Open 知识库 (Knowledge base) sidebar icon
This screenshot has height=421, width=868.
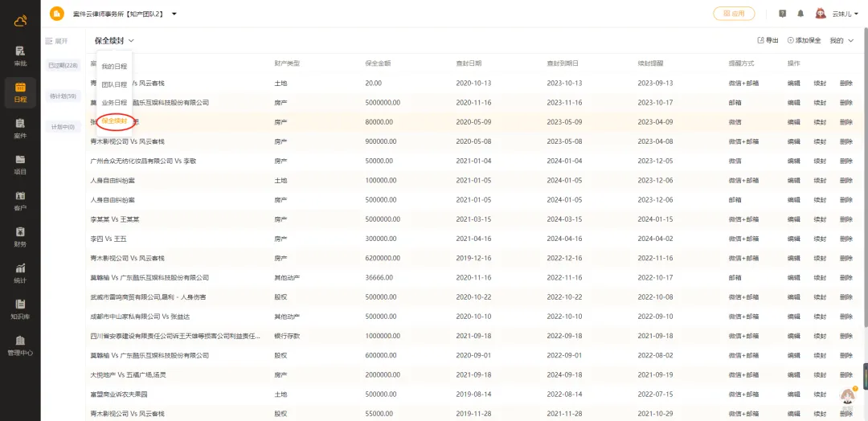pos(20,309)
